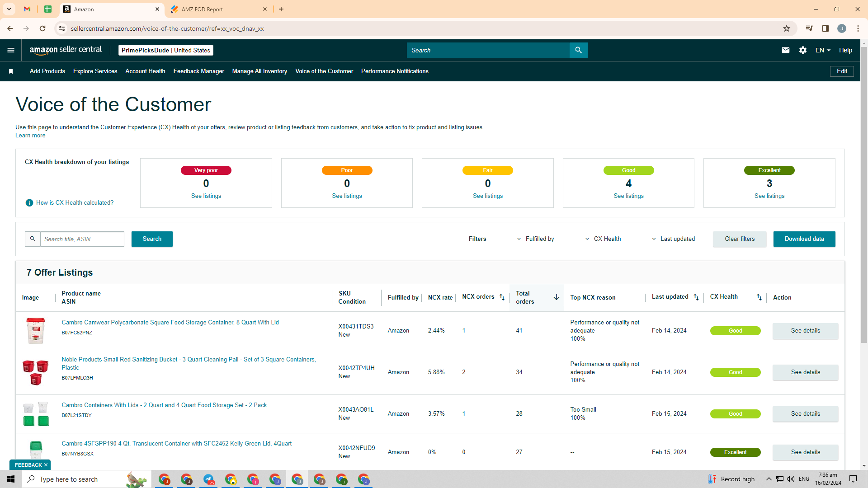The width and height of the screenshot is (868, 488).
Task: Click the Search button for listings
Action: [152, 239]
